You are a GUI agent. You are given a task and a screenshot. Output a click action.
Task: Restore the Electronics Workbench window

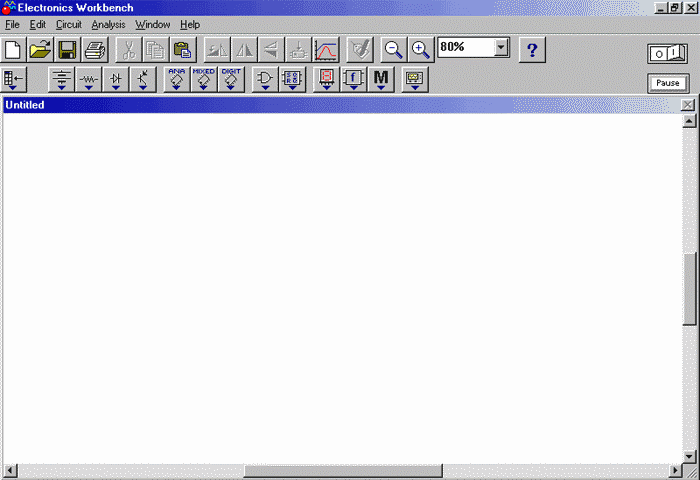pos(675,8)
